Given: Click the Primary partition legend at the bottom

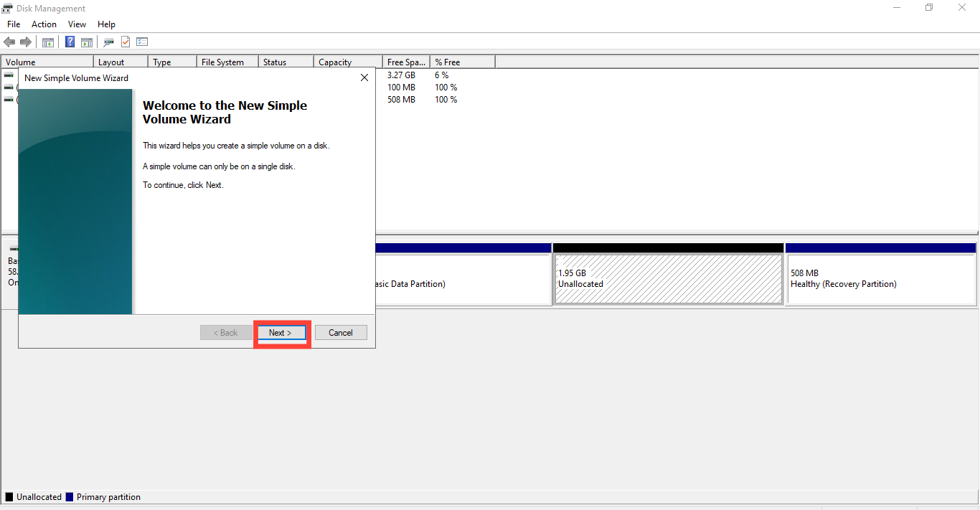Looking at the screenshot, I should point(103,496).
